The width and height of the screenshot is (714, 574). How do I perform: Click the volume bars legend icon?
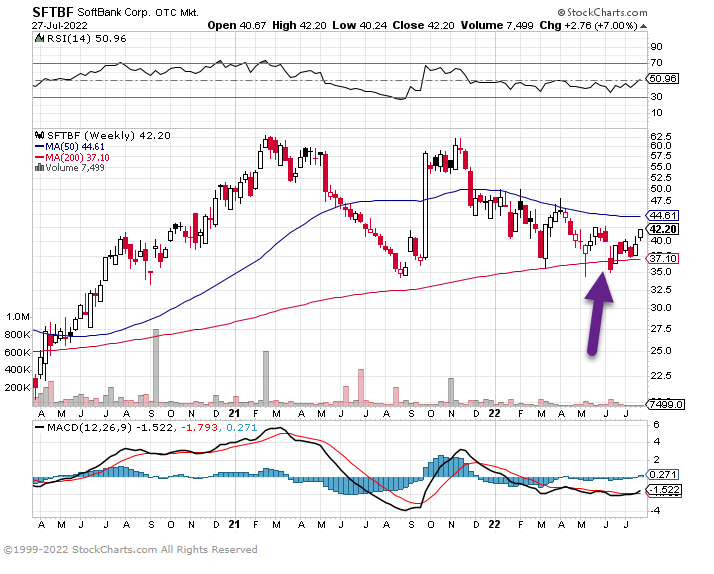pyautogui.click(x=40, y=168)
